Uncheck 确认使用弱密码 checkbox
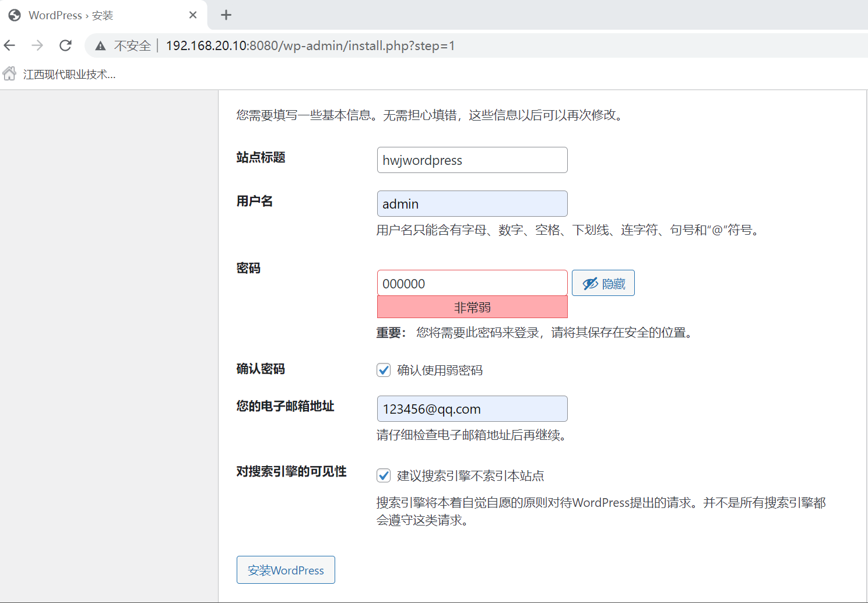Viewport: 868px width, 603px height. tap(384, 370)
